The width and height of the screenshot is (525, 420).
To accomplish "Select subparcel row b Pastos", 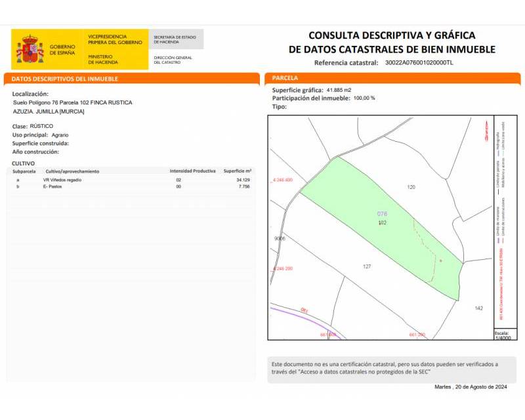I will [131, 187].
